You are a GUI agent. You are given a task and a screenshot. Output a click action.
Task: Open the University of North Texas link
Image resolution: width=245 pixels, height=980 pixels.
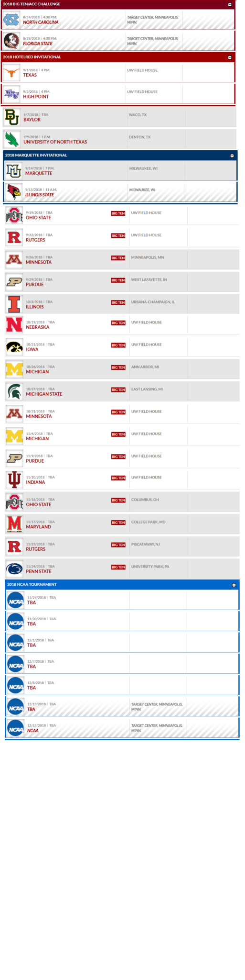[x=55, y=142]
